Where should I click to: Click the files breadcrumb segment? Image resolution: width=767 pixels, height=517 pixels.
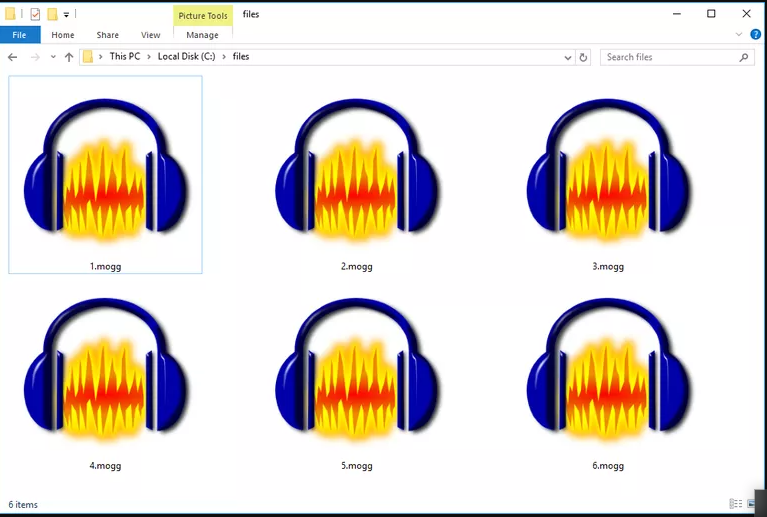coord(241,56)
